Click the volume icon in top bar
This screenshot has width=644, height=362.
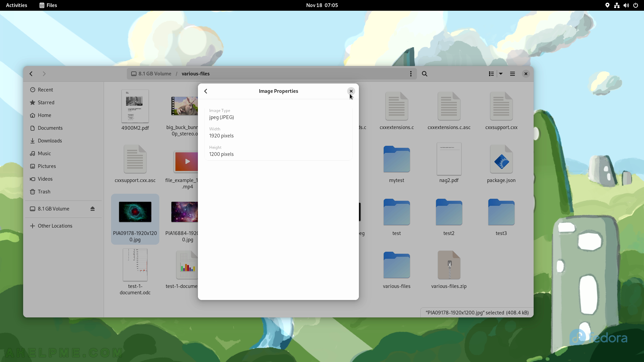(626, 5)
